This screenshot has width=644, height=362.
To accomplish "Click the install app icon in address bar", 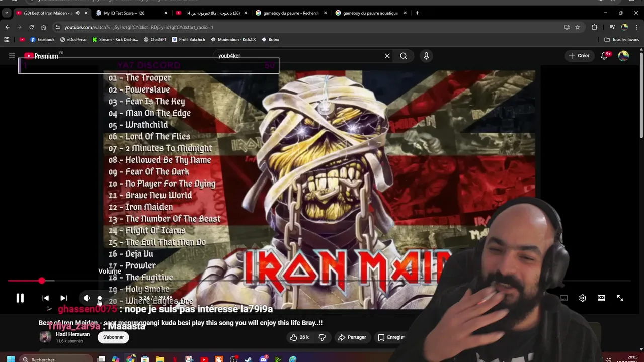I will (x=567, y=27).
